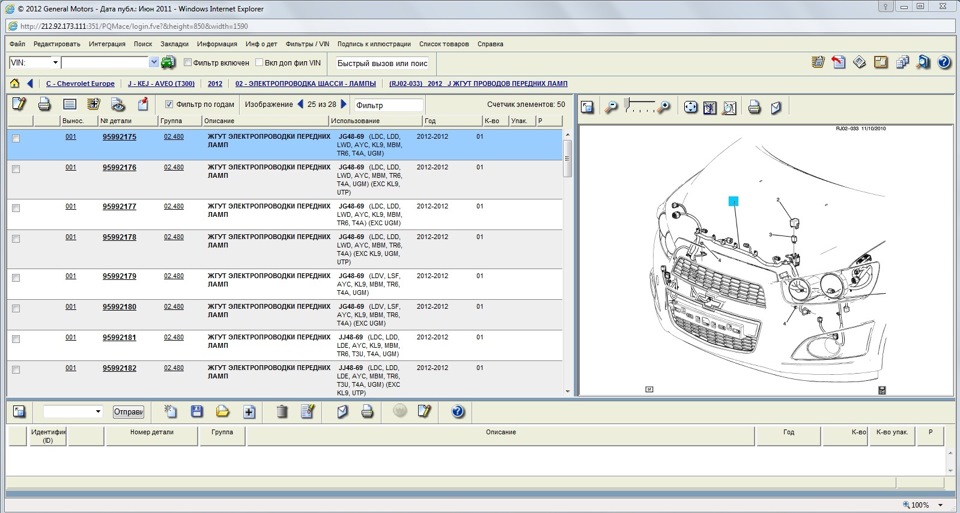Click the help icon in bottom toolbar
The height and width of the screenshot is (513, 960).
click(457, 411)
